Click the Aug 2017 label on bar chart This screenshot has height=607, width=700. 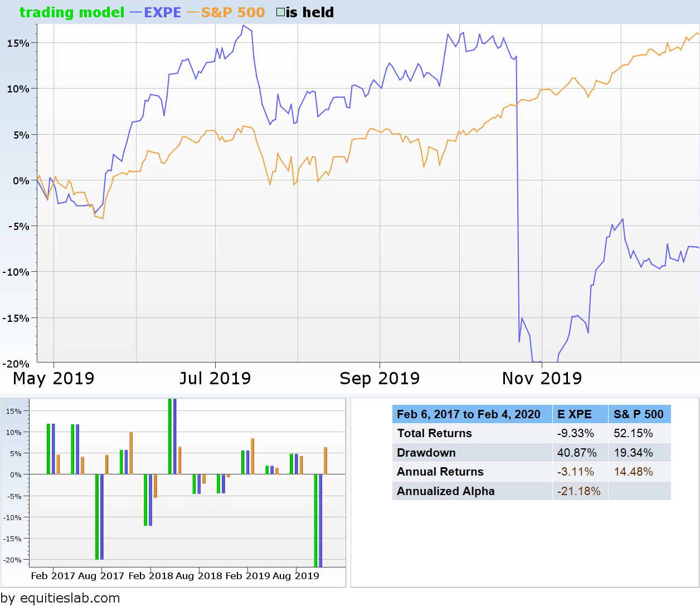[x=101, y=576]
